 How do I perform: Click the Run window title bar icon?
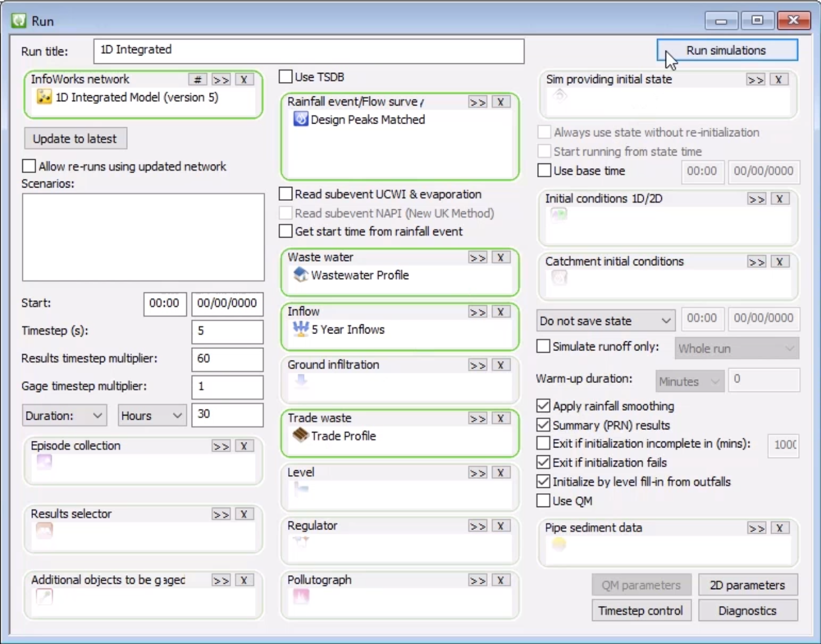tap(19, 21)
